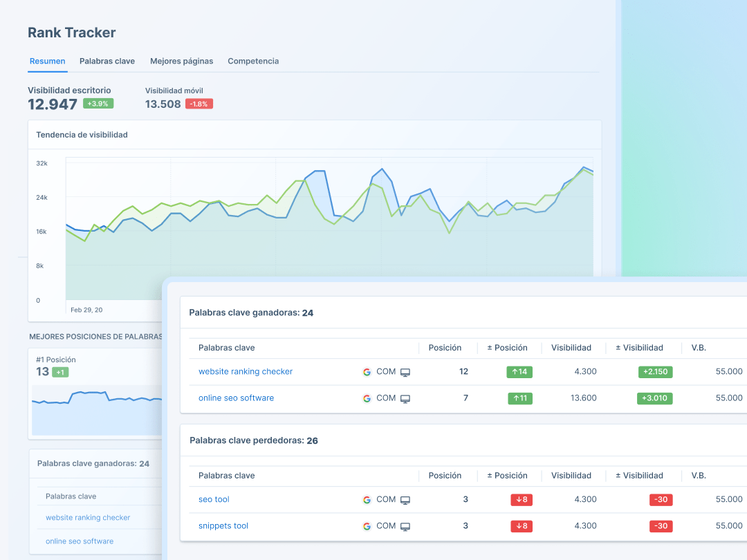Click desktop monitor icon for online seo software
This screenshot has height=560, width=747.
(x=405, y=398)
